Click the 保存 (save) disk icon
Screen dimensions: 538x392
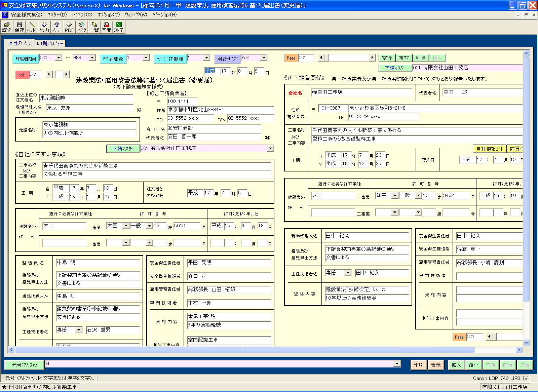(x=19, y=26)
